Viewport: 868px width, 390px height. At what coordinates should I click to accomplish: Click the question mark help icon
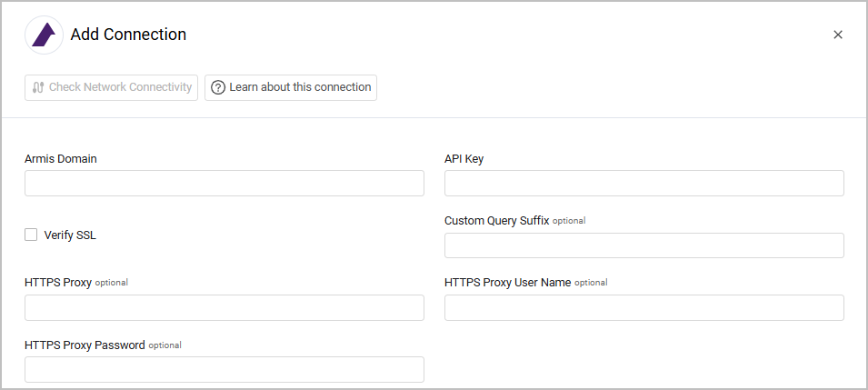click(218, 87)
